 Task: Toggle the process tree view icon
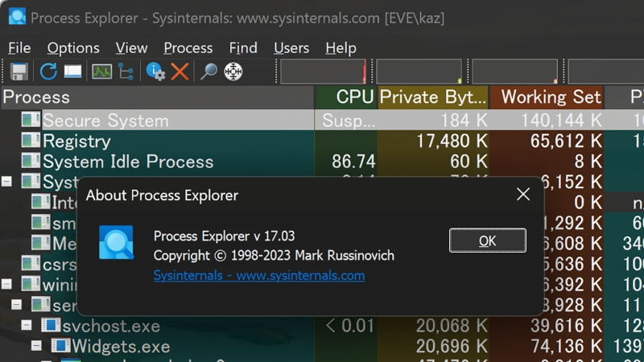click(126, 72)
